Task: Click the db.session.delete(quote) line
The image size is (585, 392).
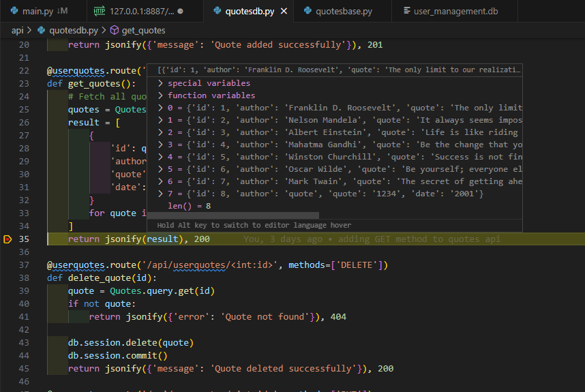Action: pyautogui.click(x=131, y=342)
